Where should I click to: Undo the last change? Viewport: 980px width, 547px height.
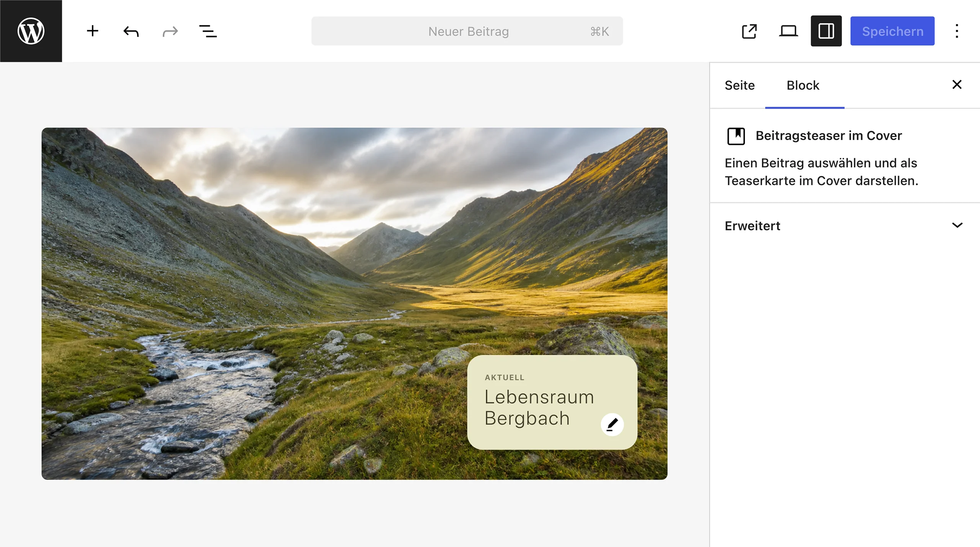(x=131, y=31)
